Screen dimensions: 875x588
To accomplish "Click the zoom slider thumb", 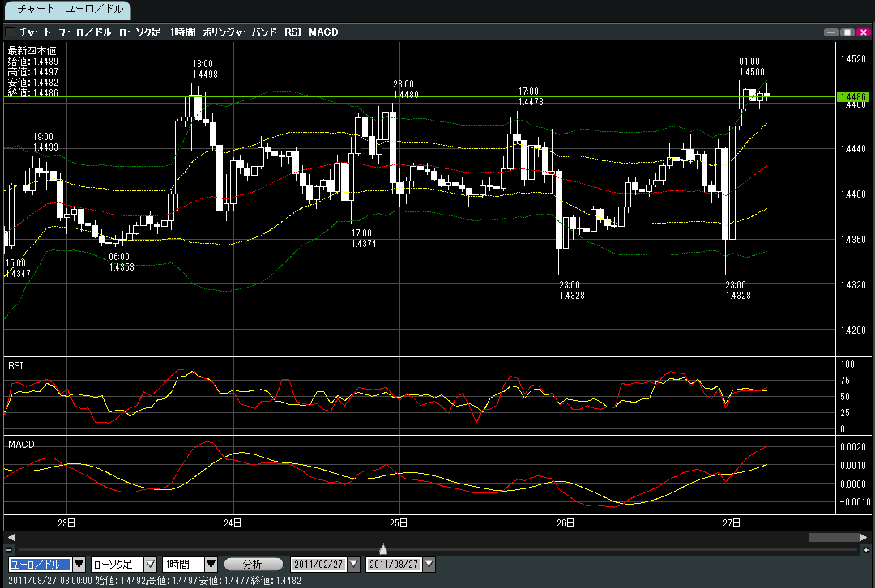I will tap(383, 550).
